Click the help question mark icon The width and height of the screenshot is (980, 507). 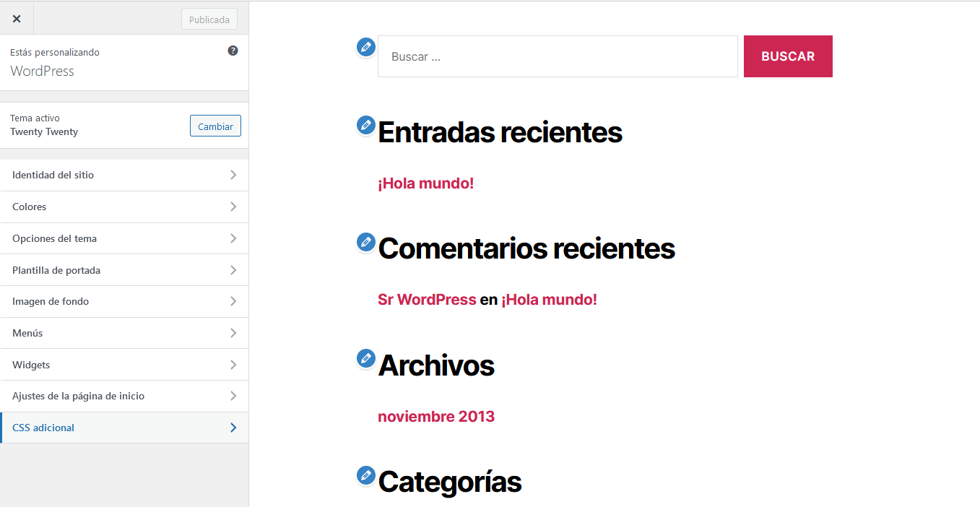(x=233, y=51)
